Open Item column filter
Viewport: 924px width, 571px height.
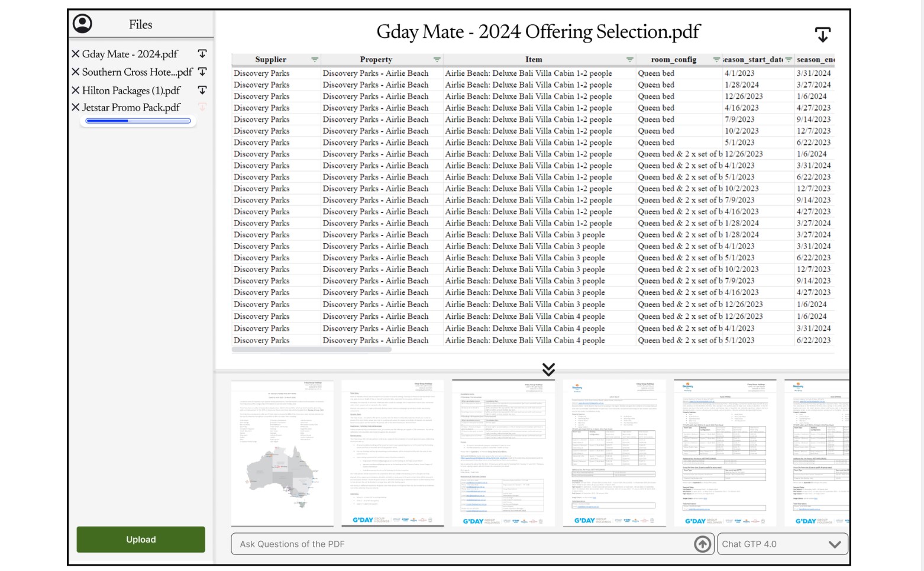click(629, 60)
